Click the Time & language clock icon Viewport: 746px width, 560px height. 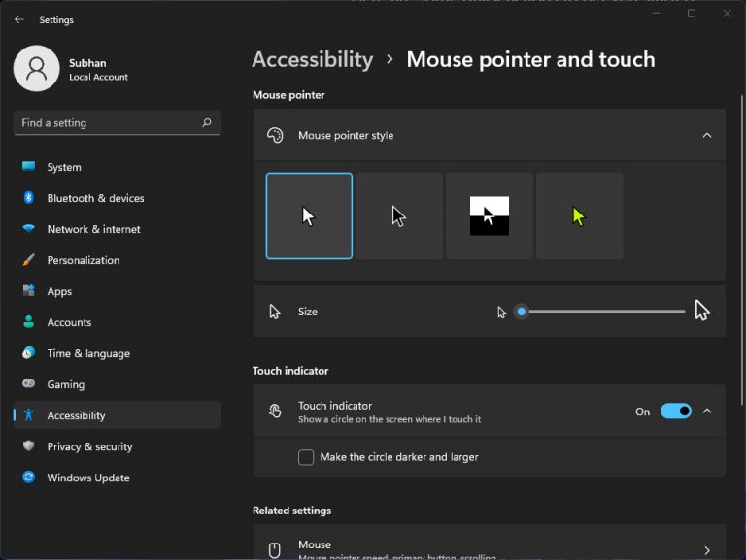(x=28, y=352)
